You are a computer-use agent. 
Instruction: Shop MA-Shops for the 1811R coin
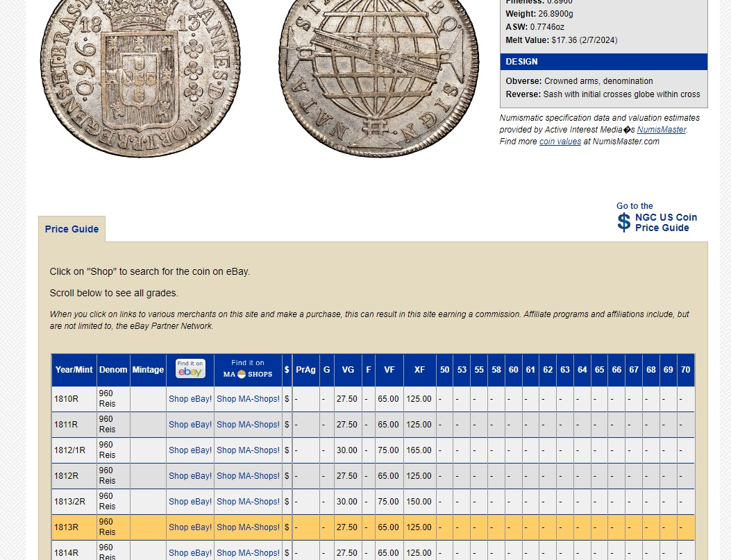248,425
